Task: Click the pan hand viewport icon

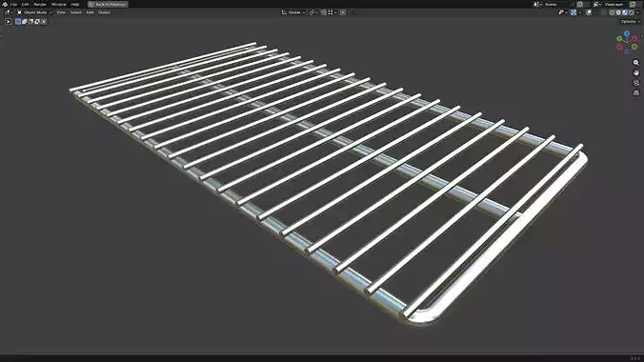Action: coord(636,72)
